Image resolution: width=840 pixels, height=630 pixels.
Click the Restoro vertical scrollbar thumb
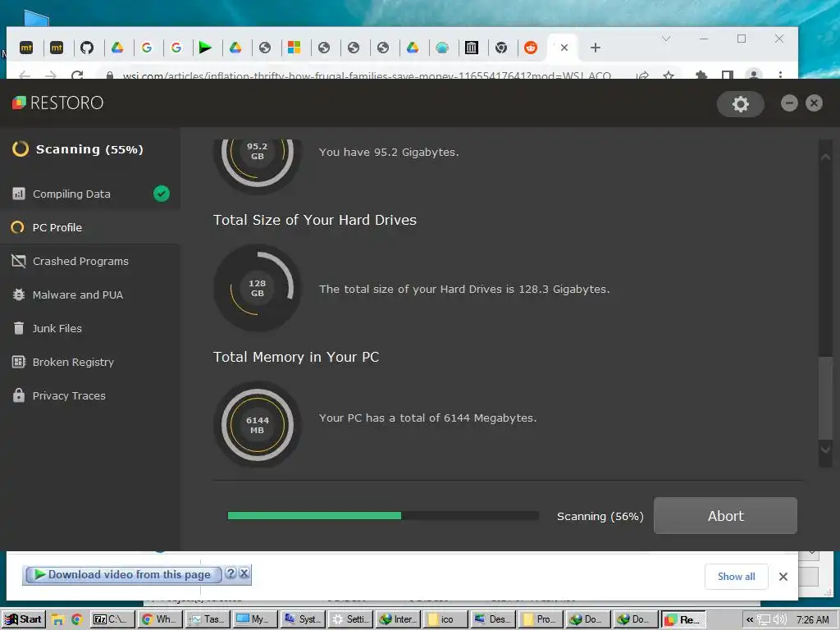pos(825,397)
